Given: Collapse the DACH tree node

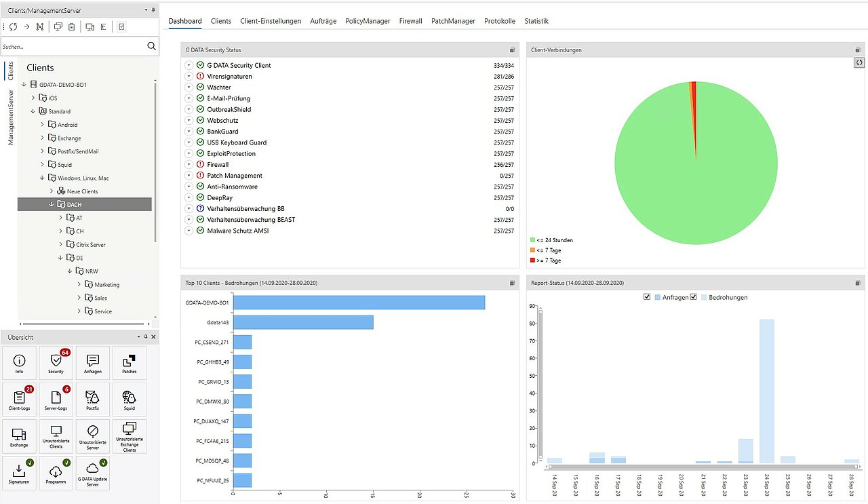Looking at the screenshot, I should tap(51, 205).
